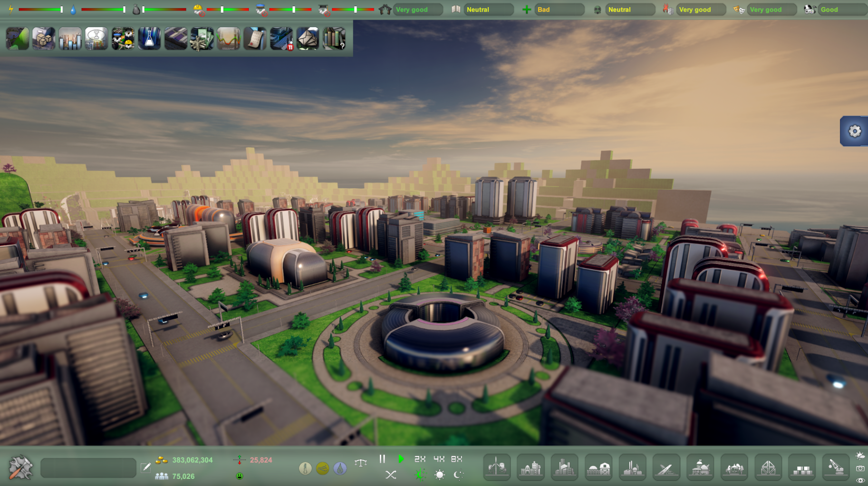
Task: Select the always-day sun mode
Action: 440,475
